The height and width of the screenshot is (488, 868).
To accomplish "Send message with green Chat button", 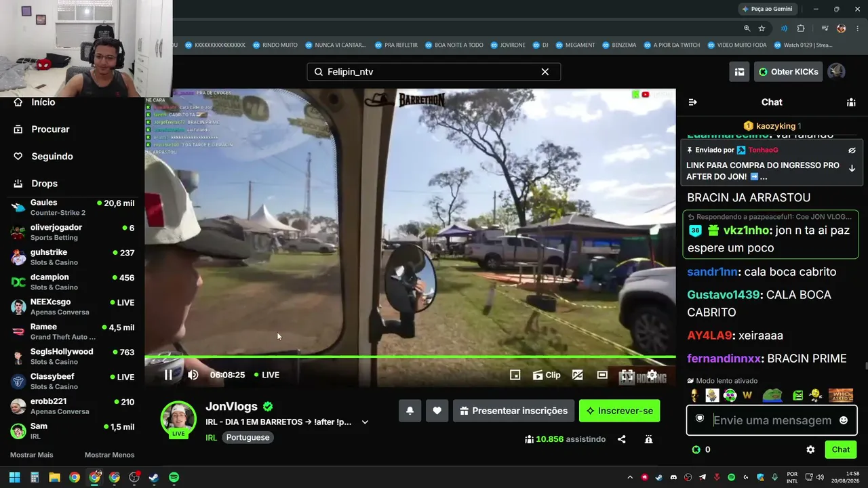I will point(841,449).
